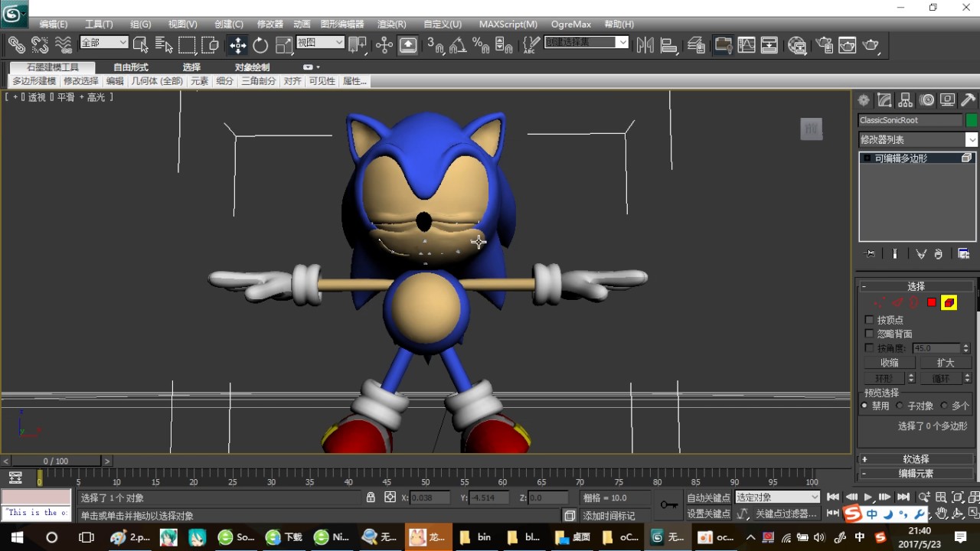Activate the Select and Rotate tool
Image resolution: width=980 pixels, height=551 pixels.
pos(260,44)
